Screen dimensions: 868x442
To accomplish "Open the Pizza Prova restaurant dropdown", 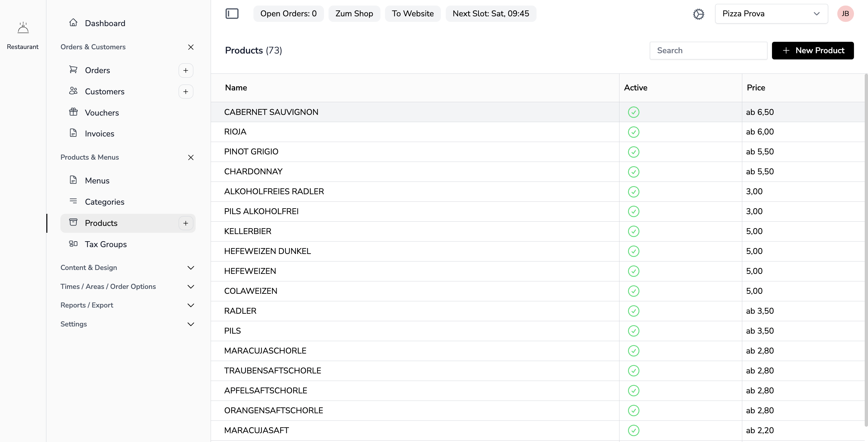I will [771, 13].
